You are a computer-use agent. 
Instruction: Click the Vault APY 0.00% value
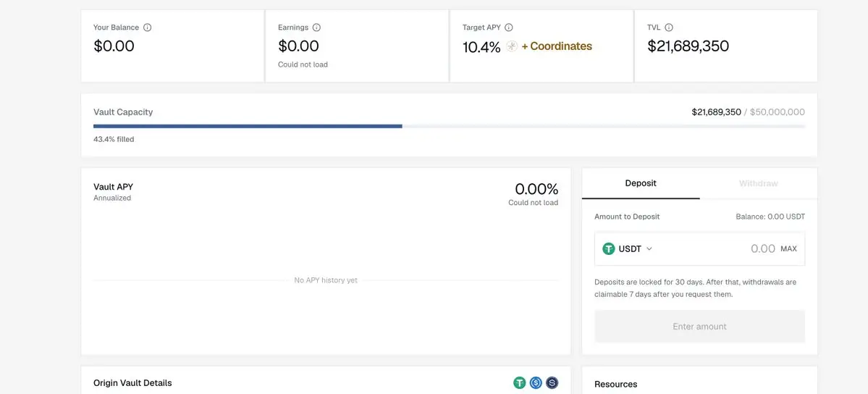(536, 189)
